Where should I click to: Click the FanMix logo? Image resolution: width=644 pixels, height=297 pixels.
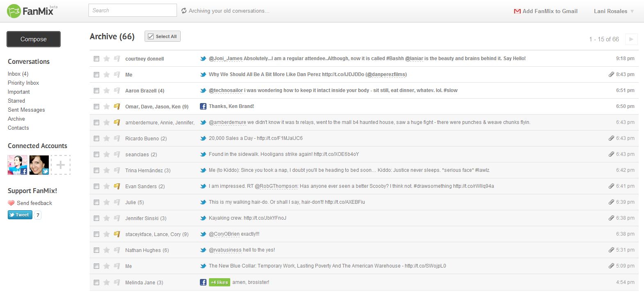[31, 11]
